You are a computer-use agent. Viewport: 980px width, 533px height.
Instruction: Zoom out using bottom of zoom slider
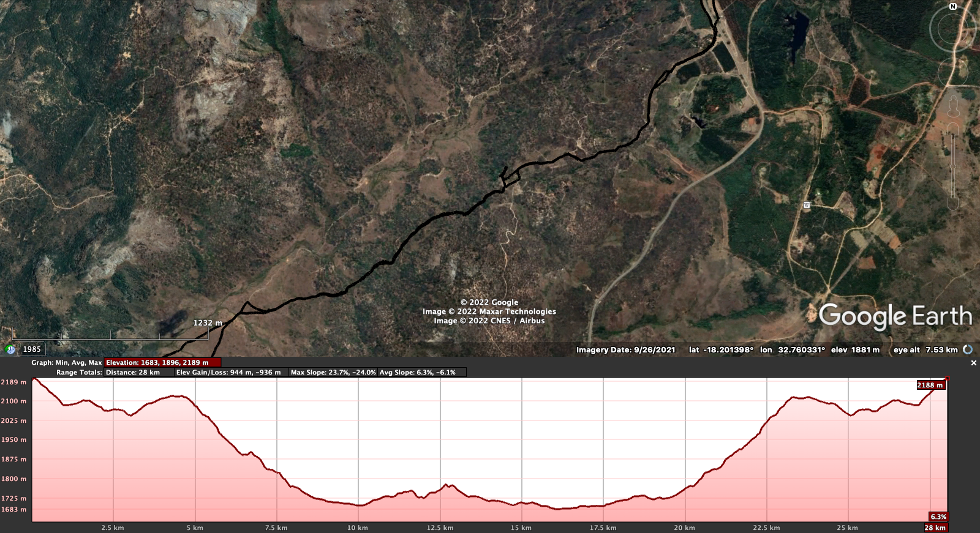click(x=953, y=204)
